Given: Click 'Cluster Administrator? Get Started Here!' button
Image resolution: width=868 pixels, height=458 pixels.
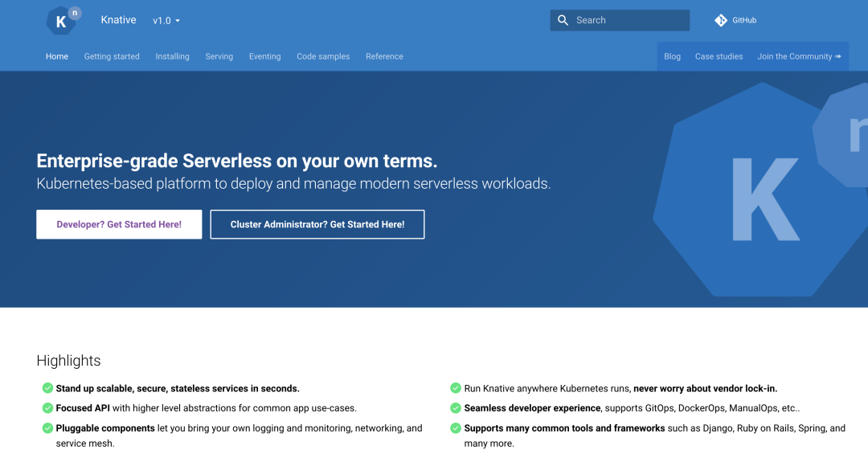Looking at the screenshot, I should 317,224.
